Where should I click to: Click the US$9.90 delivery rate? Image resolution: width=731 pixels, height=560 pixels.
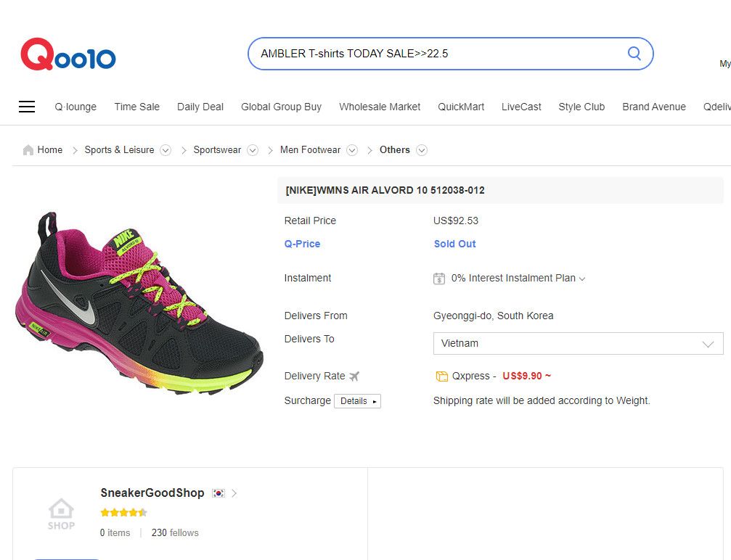click(527, 376)
